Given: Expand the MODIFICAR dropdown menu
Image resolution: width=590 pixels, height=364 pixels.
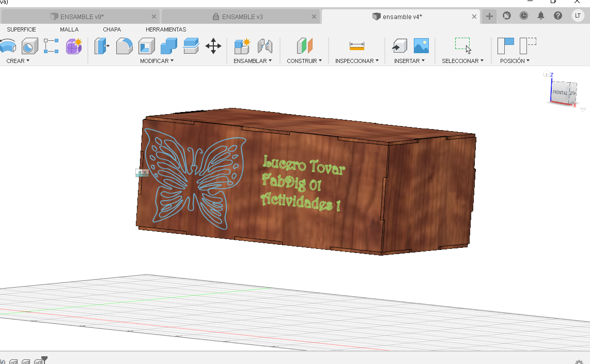Looking at the screenshot, I should click(157, 61).
